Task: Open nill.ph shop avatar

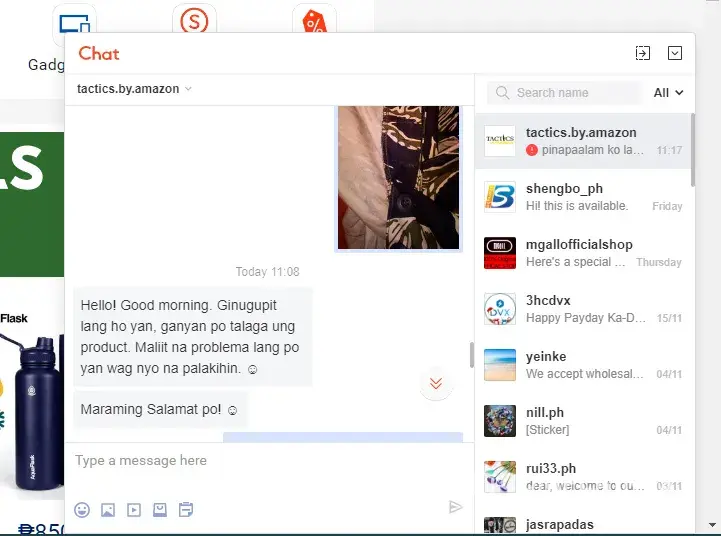Action: click(x=500, y=421)
